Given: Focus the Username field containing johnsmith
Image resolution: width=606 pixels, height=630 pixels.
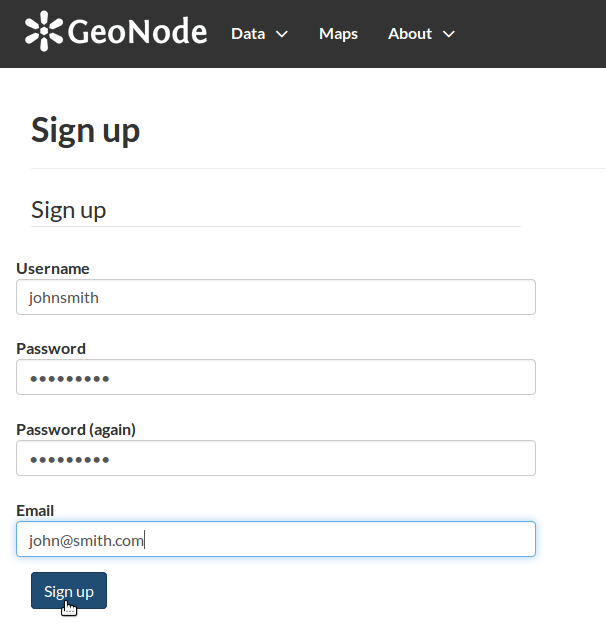Looking at the screenshot, I should [276, 297].
